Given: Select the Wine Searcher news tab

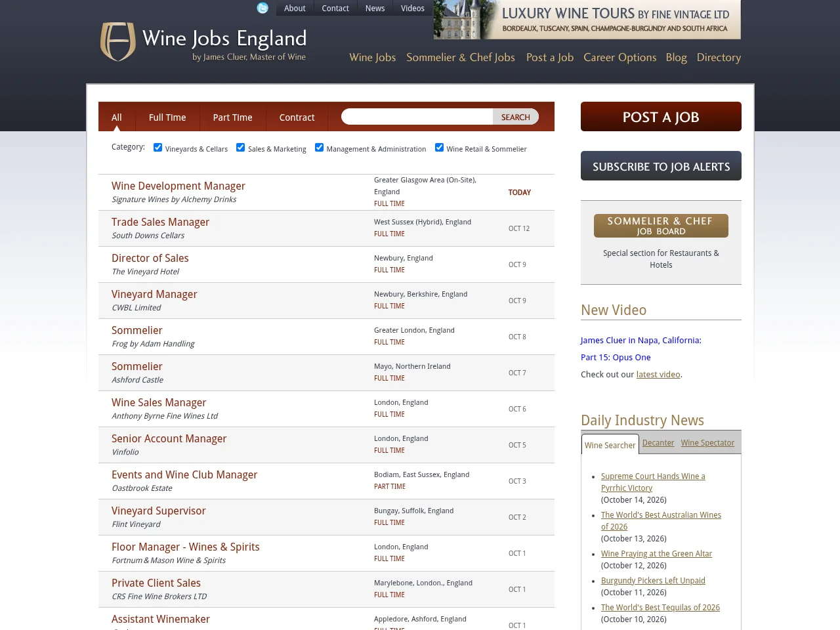Looking at the screenshot, I should 610,445.
